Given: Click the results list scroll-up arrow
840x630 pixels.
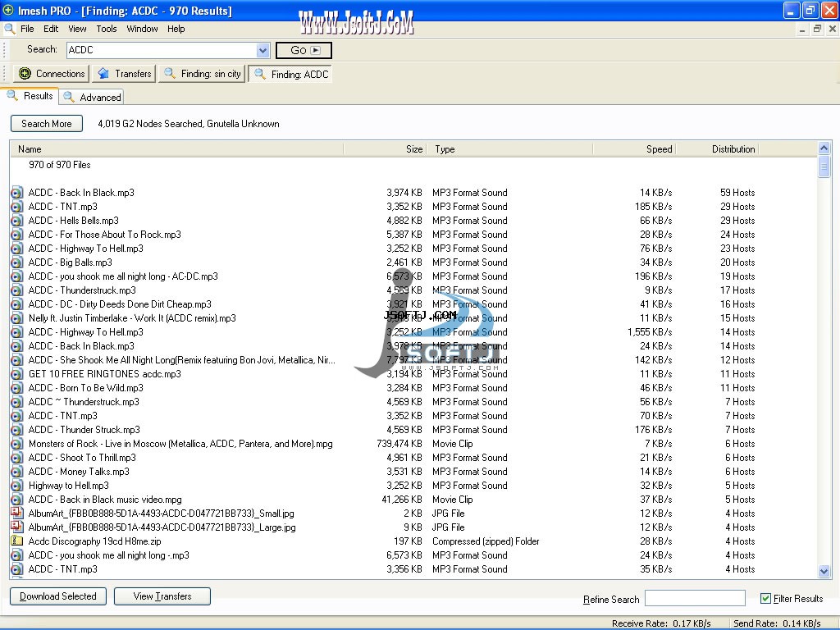Looking at the screenshot, I should click(824, 148).
